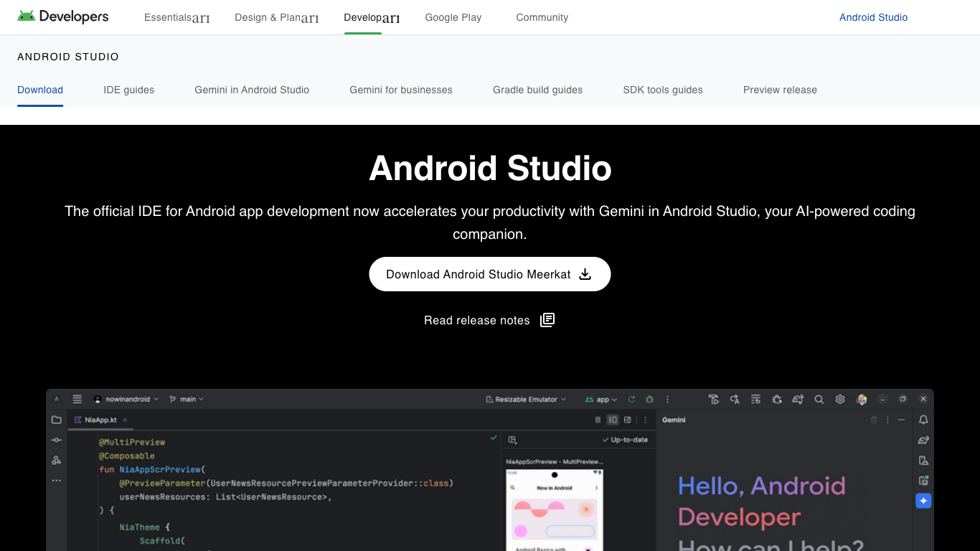Open the Gemini panel options kebab
980x551 pixels.
888,420
